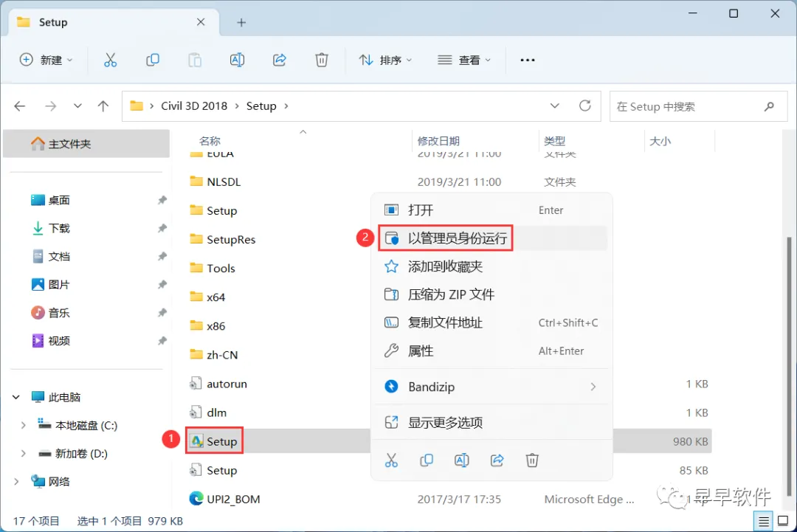Click the grayed-out Paste icon in the toolbar
Image resolution: width=797 pixels, height=532 pixels.
(195, 60)
